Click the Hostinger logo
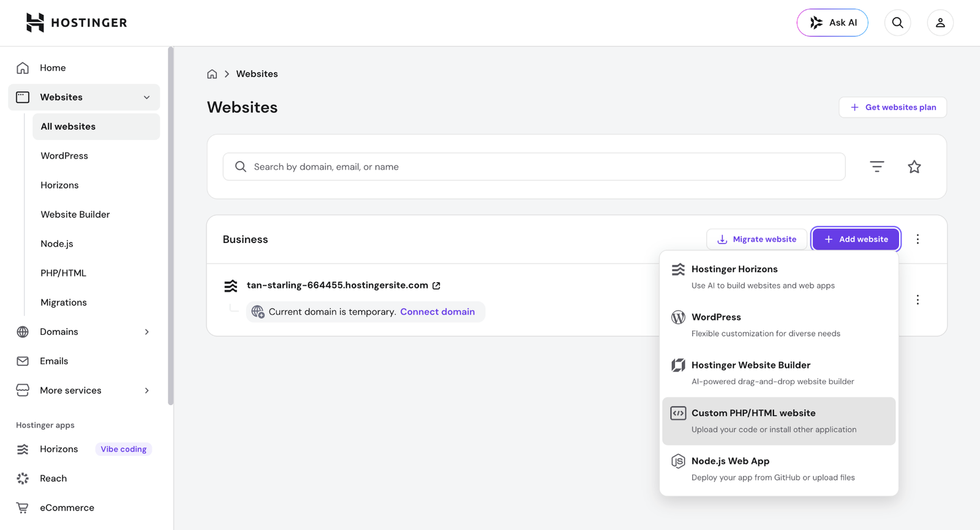 tap(77, 23)
